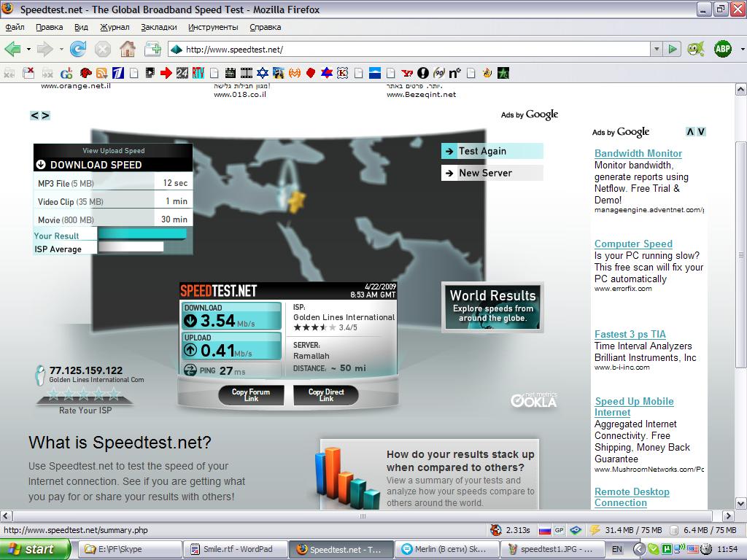
Task: Open the RTV bookmark icon
Action: [x=198, y=73]
